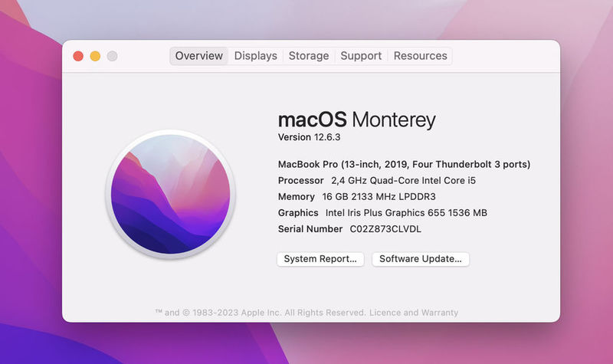Click the Memory label
This screenshot has width=613, height=364.
(297, 197)
